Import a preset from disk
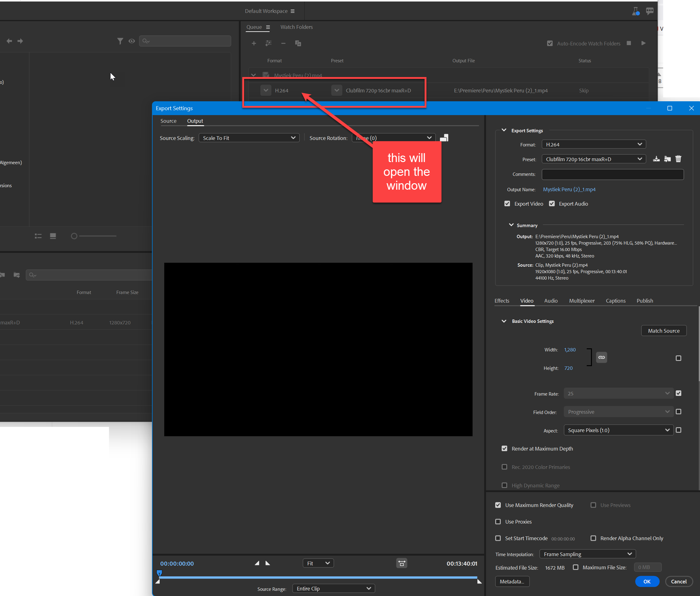The image size is (700, 596). pos(667,159)
